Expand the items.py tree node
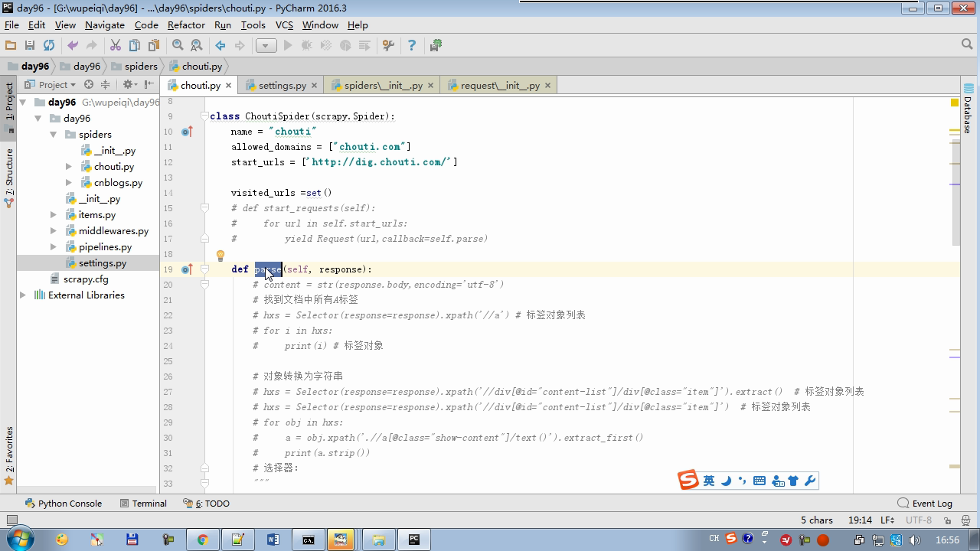 pyautogui.click(x=53, y=215)
